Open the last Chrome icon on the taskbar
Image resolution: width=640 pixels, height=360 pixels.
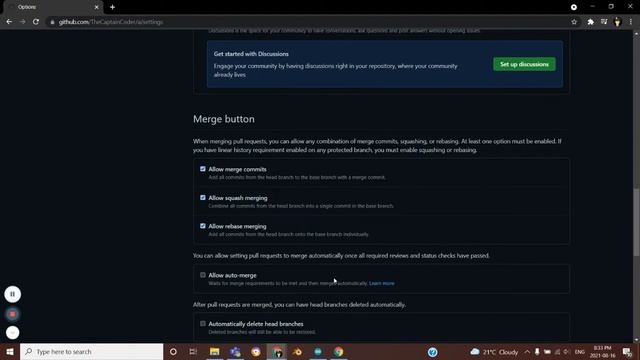tap(338, 351)
